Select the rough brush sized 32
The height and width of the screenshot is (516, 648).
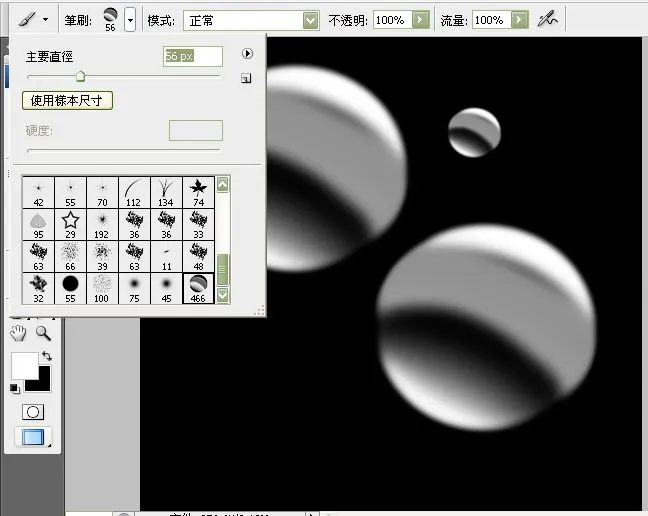[38, 288]
